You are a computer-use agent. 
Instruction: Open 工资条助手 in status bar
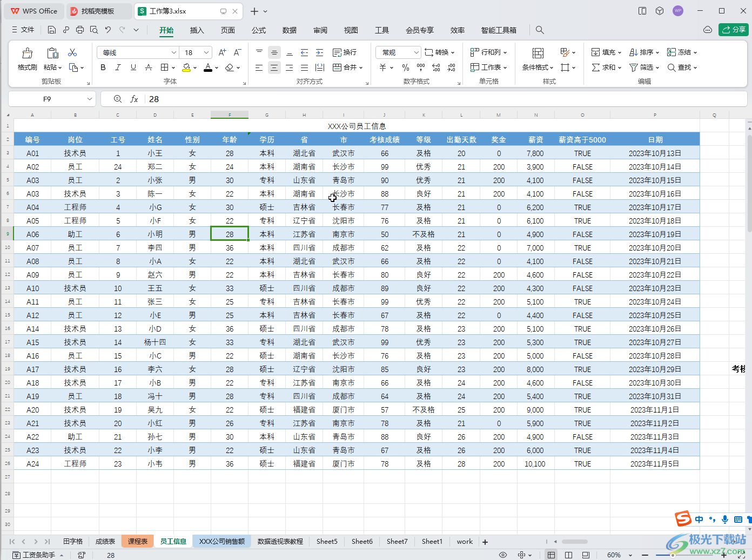38,555
